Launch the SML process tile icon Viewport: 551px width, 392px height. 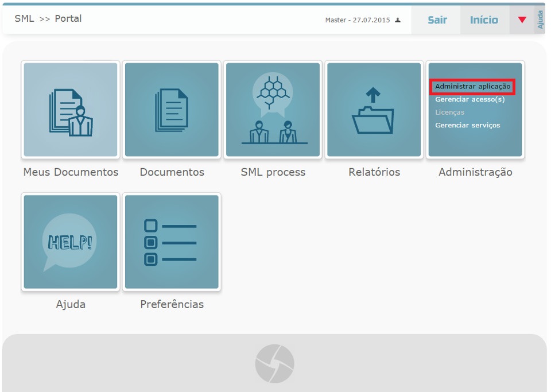273,110
